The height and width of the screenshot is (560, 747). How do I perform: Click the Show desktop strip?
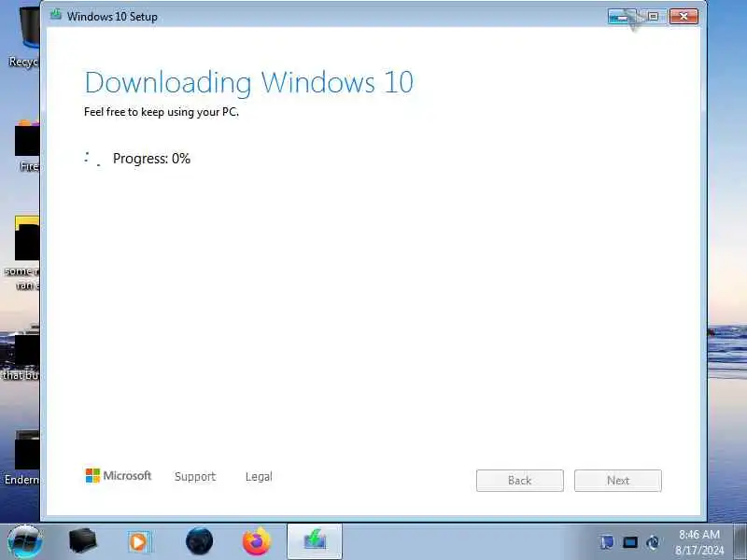[x=740, y=541]
